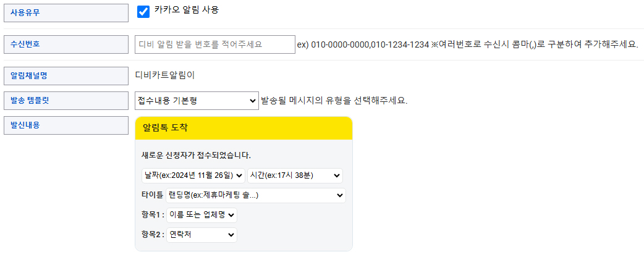This screenshot has width=644, height=257.
Task: Click the 발신내용 label box
Action: 66,125
